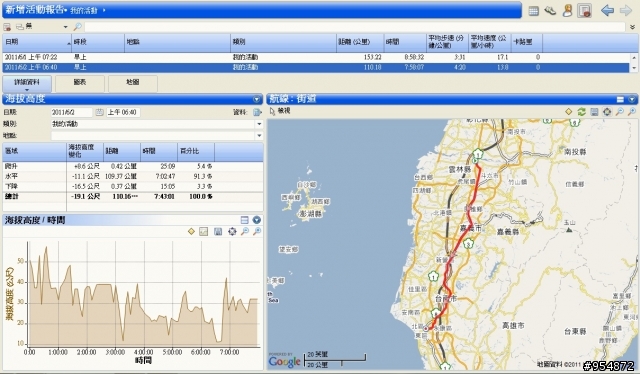Open the date picker calendar icon
The width and height of the screenshot is (640, 374).
coord(99,112)
